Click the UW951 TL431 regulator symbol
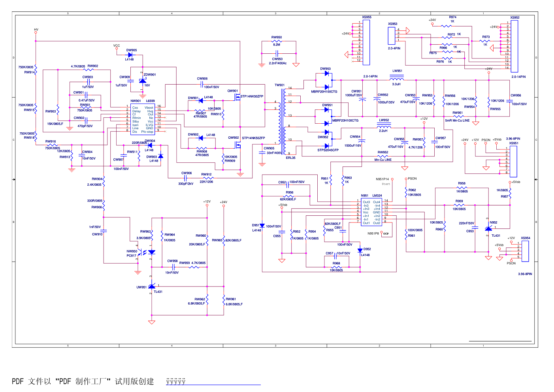Viewport: 554px width, 392px height. [x=152, y=286]
